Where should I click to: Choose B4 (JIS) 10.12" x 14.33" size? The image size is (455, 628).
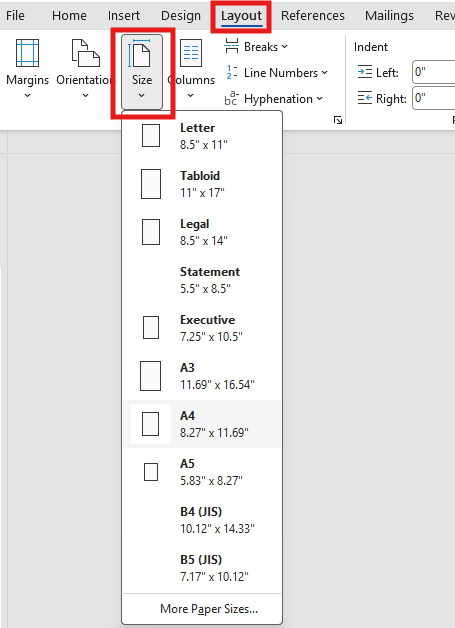202,519
